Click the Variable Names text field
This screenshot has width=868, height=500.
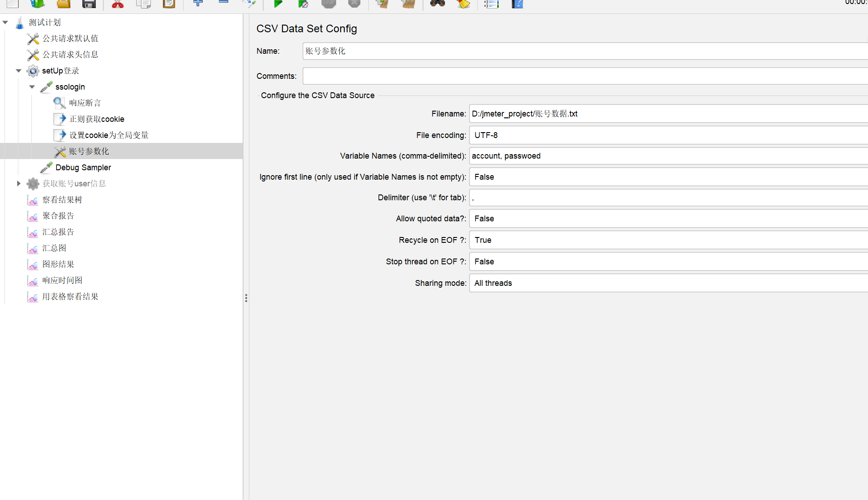tap(668, 156)
